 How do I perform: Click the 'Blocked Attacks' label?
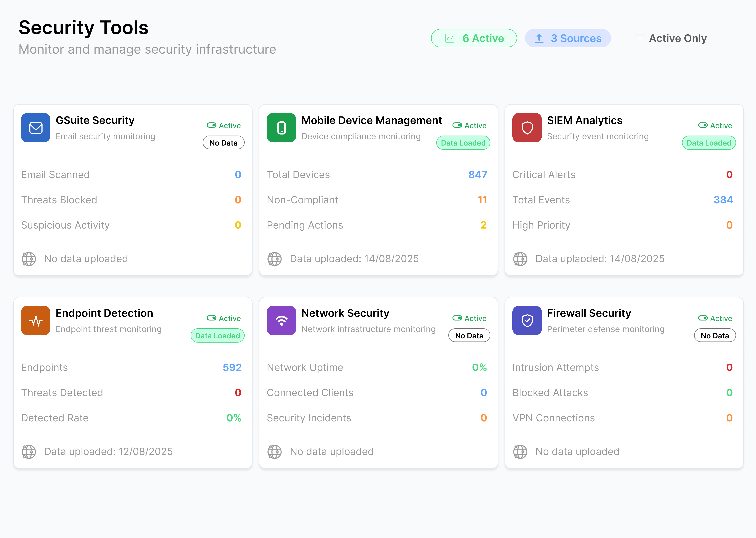point(550,393)
